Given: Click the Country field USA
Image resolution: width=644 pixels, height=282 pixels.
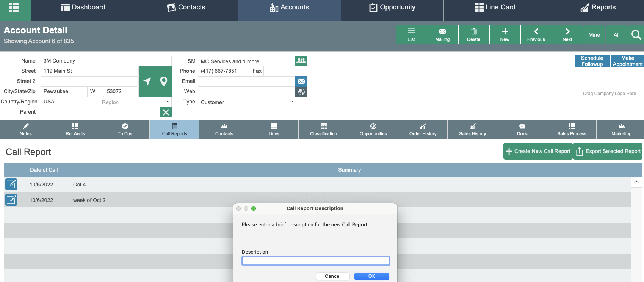Looking at the screenshot, I should (70, 102).
